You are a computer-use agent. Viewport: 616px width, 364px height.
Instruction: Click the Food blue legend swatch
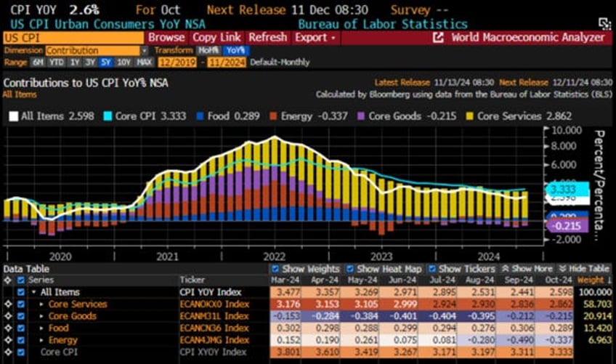point(200,116)
